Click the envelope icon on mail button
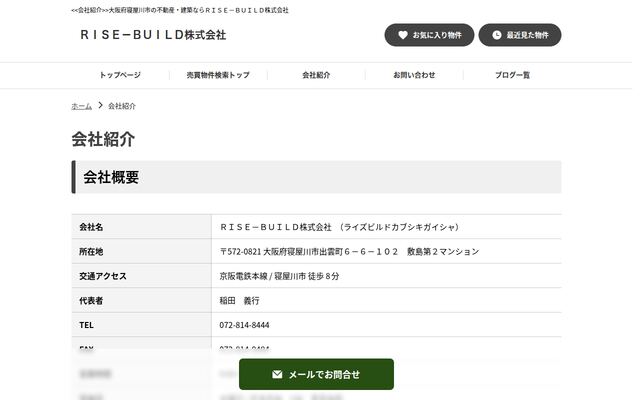 click(x=277, y=374)
